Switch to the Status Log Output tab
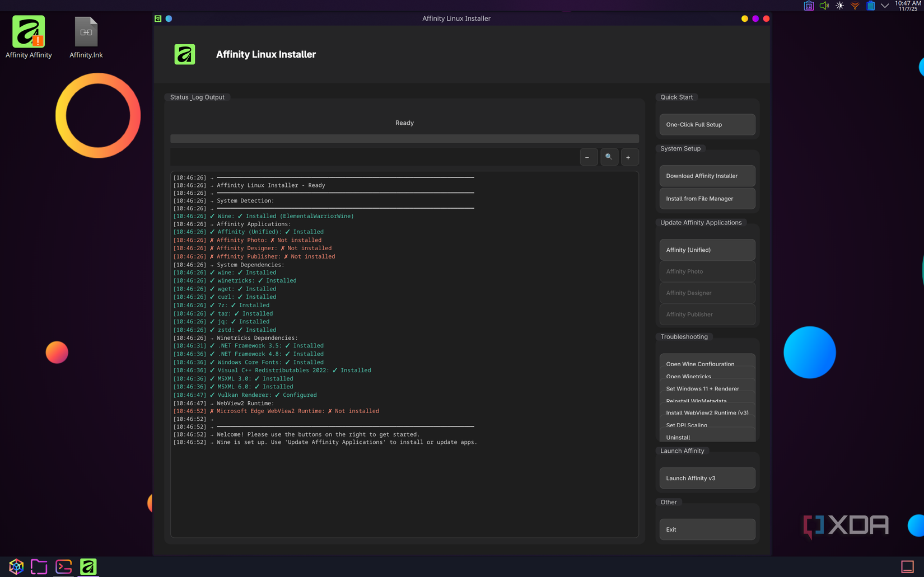Screen dimensions: 924x577 (197, 97)
